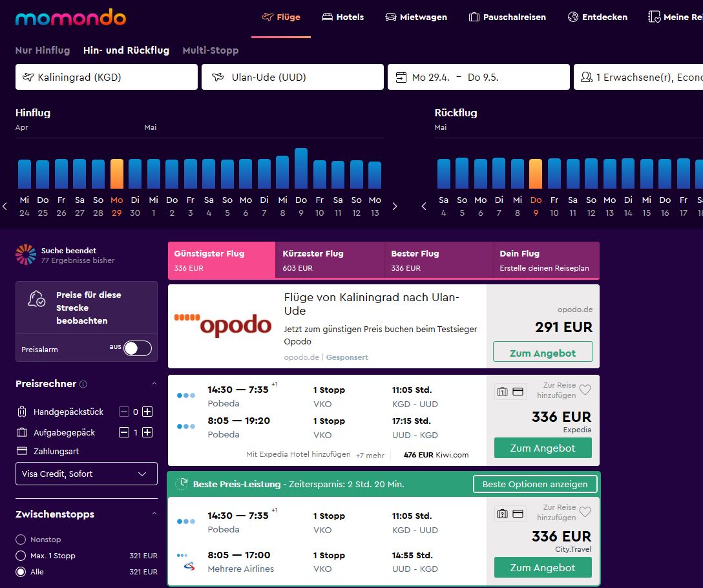Open the 476 EUR Kiwi.com offer
The height and width of the screenshot is (588, 703).
point(435,455)
